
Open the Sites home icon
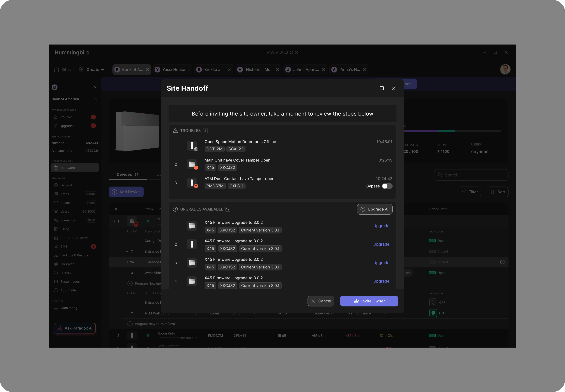click(x=56, y=70)
